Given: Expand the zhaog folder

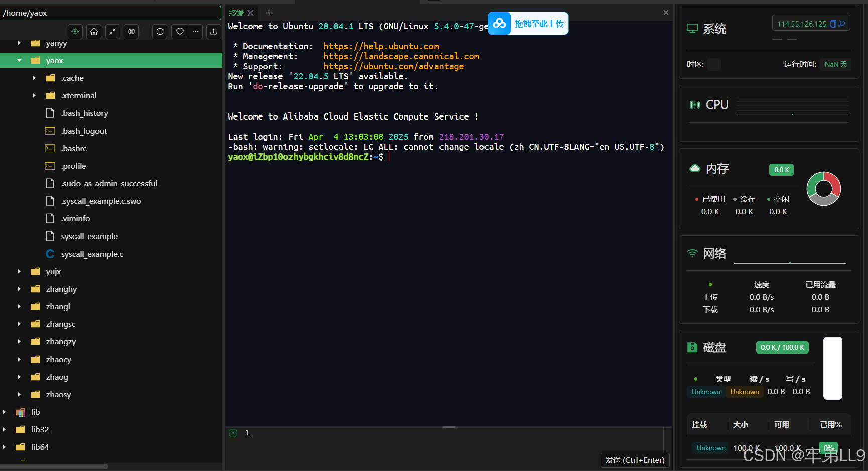Looking at the screenshot, I should pos(19,377).
